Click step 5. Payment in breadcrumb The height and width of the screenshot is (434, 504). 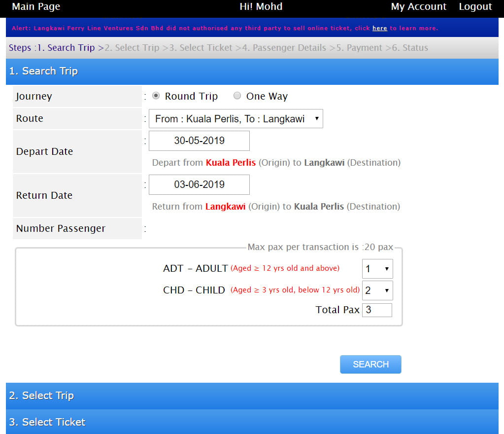point(359,48)
